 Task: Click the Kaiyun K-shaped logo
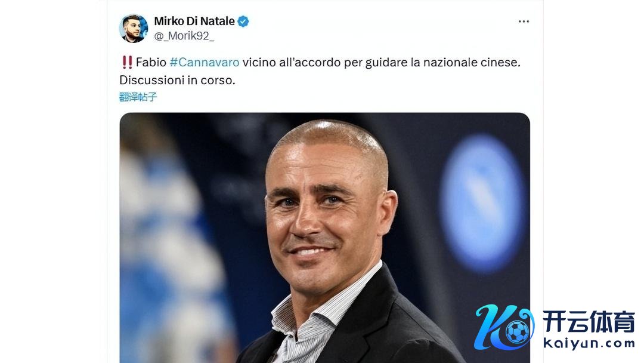pyautogui.click(x=504, y=327)
